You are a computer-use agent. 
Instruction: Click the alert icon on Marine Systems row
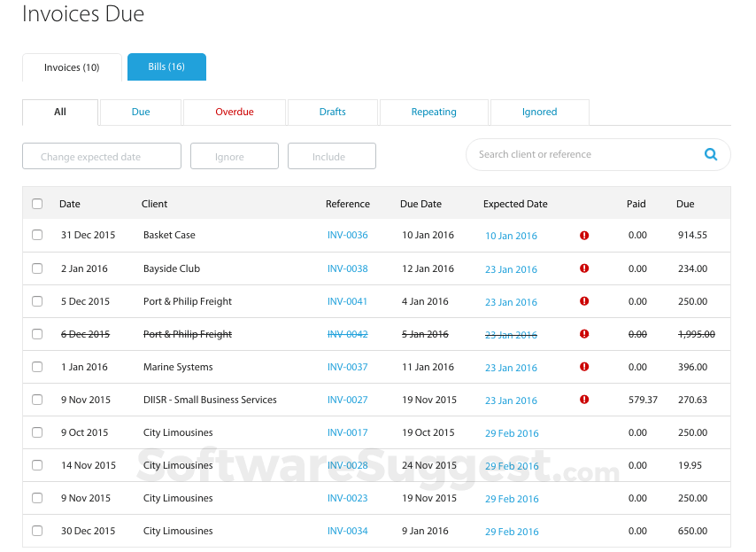pyautogui.click(x=584, y=367)
